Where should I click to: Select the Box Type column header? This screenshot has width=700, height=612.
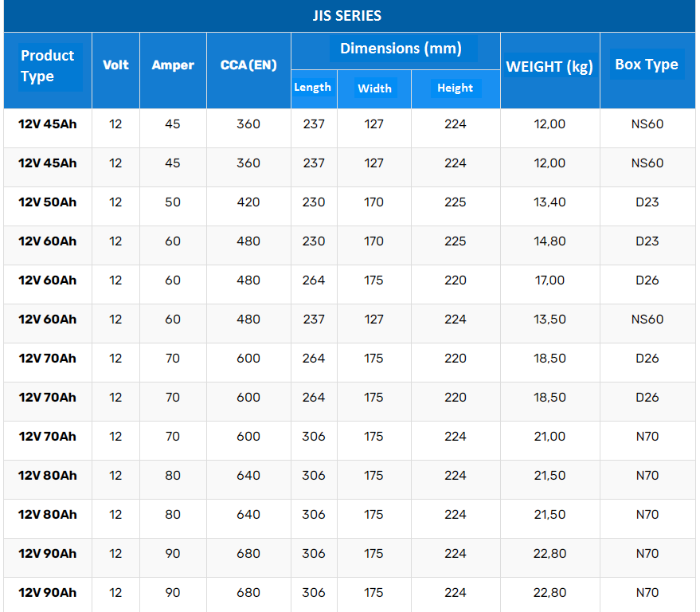coord(647,65)
